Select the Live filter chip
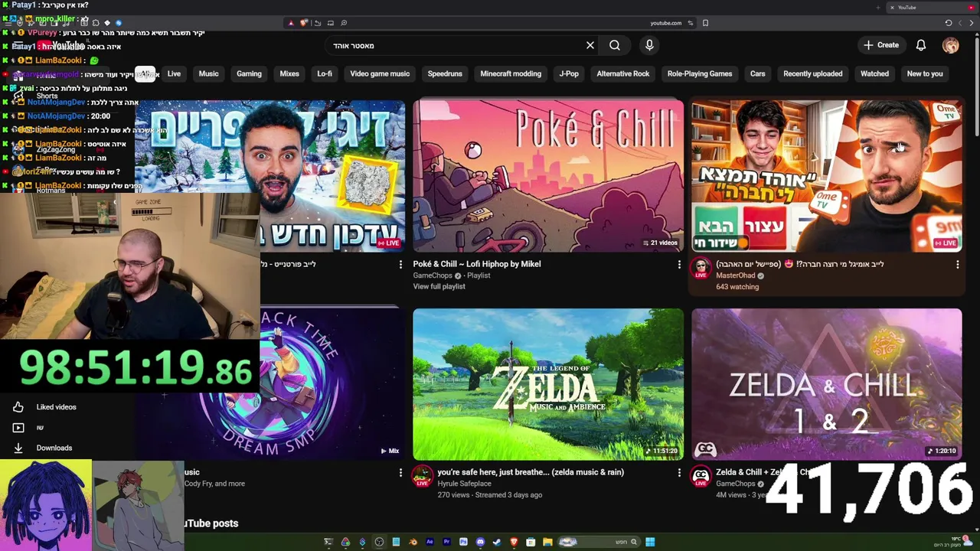The image size is (980, 551). point(174,73)
